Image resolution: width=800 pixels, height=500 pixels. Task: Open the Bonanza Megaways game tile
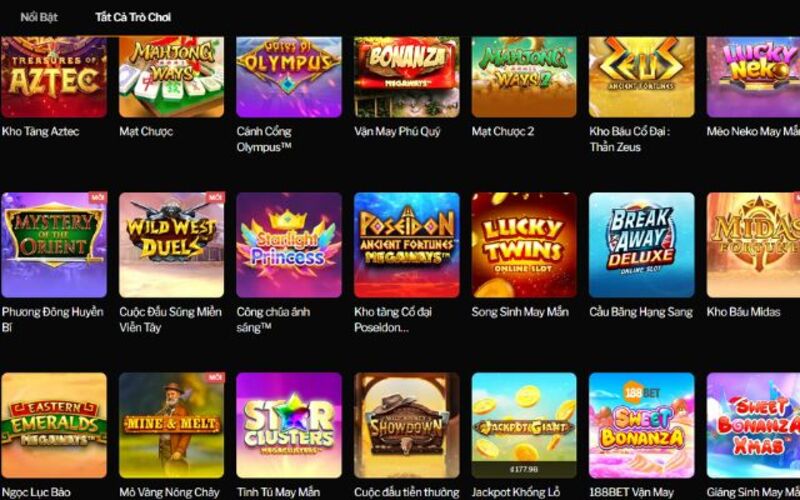[407, 77]
